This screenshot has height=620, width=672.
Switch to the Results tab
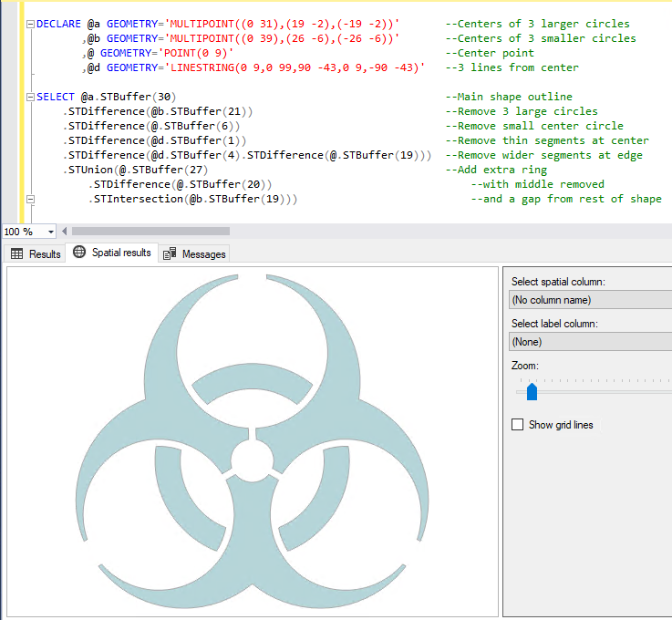36,253
